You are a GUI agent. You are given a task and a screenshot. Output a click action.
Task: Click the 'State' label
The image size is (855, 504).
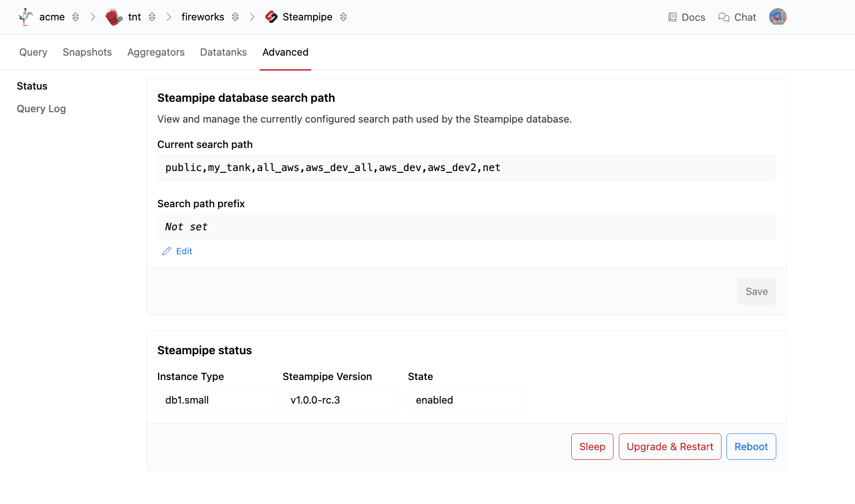(x=420, y=376)
